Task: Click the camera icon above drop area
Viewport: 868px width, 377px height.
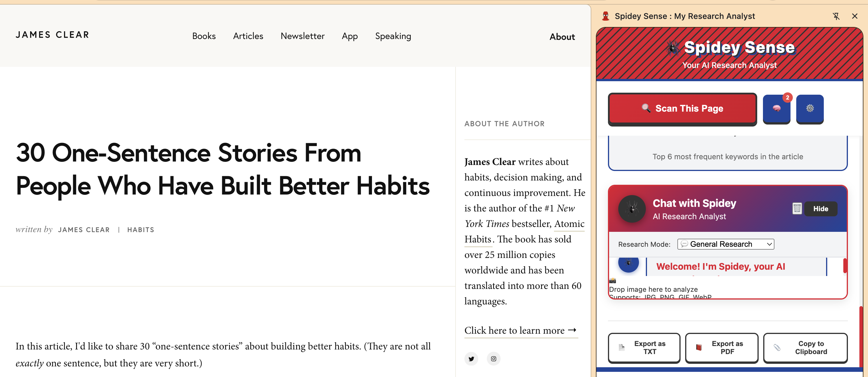Action: tap(613, 281)
